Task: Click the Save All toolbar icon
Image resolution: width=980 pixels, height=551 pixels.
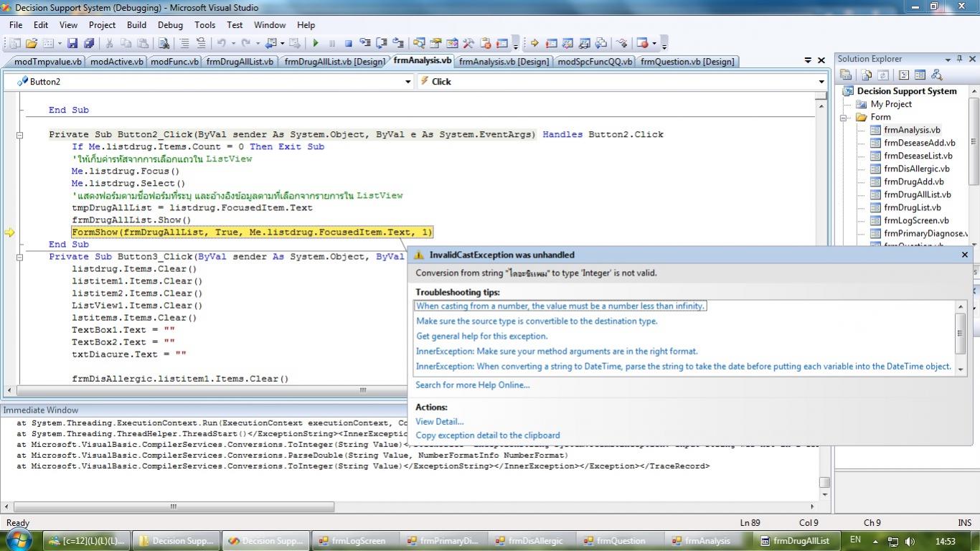Action: coord(88,43)
